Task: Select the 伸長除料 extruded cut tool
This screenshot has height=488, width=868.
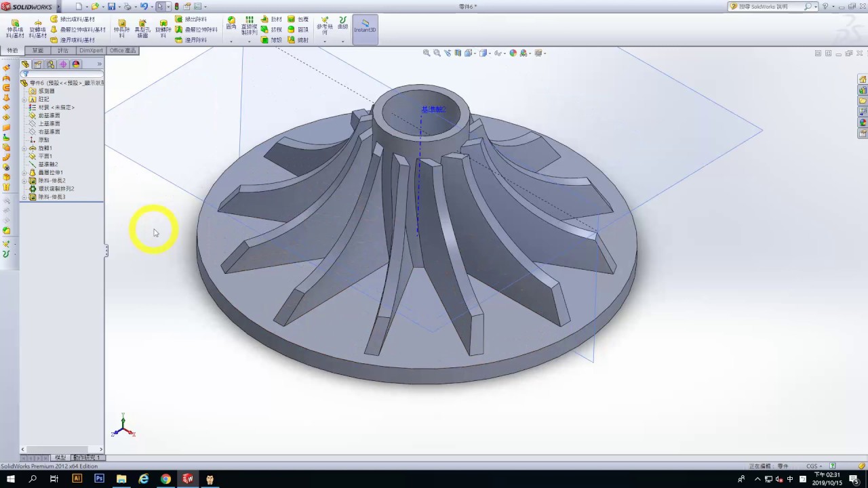Action: (x=122, y=29)
